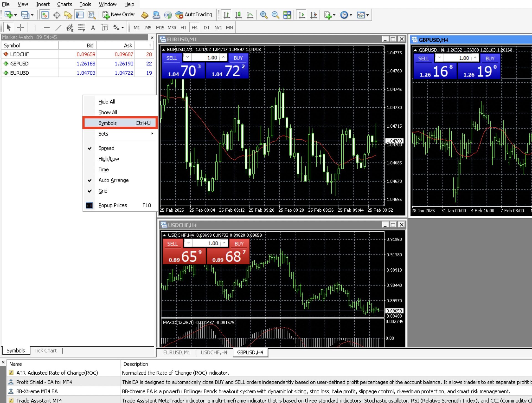
Task: Toggle the Grid option in context menu
Action: point(103,191)
